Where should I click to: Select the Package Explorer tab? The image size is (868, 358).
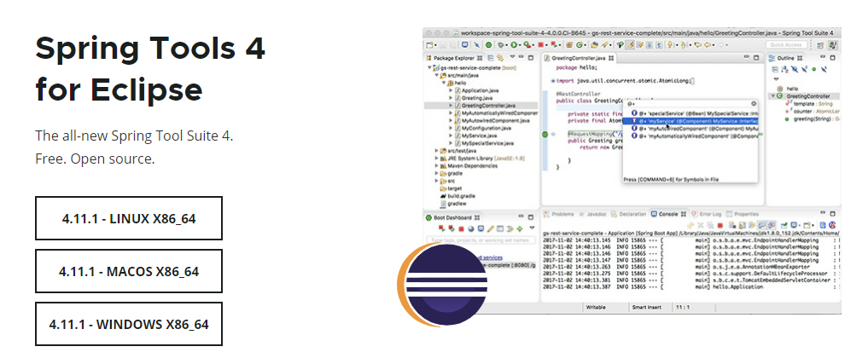[454, 58]
